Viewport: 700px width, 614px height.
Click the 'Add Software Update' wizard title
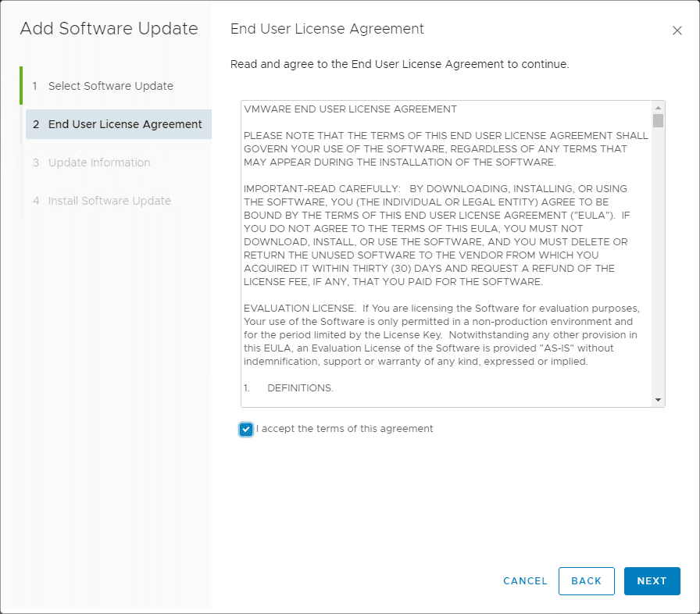tap(109, 29)
